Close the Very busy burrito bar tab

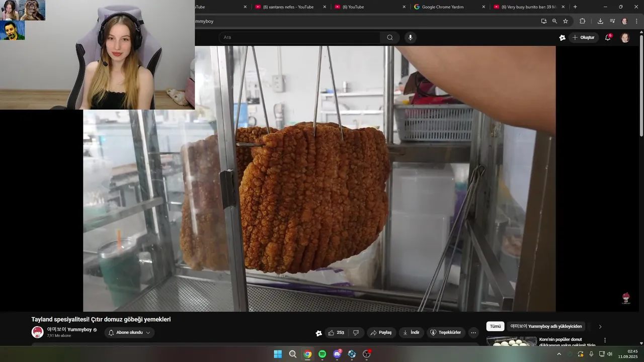pyautogui.click(x=563, y=7)
